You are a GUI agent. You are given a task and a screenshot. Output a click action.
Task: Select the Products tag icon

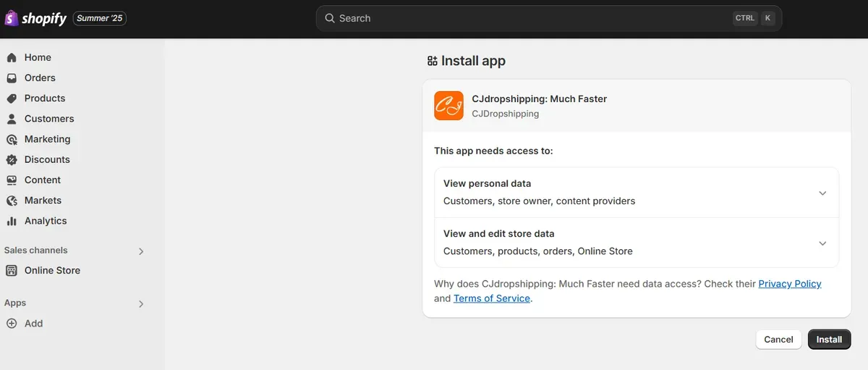12,98
